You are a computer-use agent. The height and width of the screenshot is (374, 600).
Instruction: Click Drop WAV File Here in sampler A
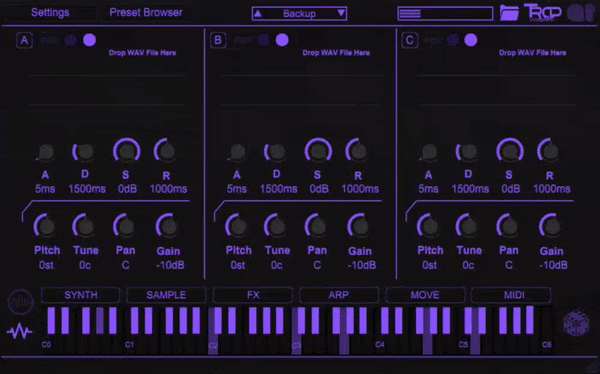coord(142,53)
